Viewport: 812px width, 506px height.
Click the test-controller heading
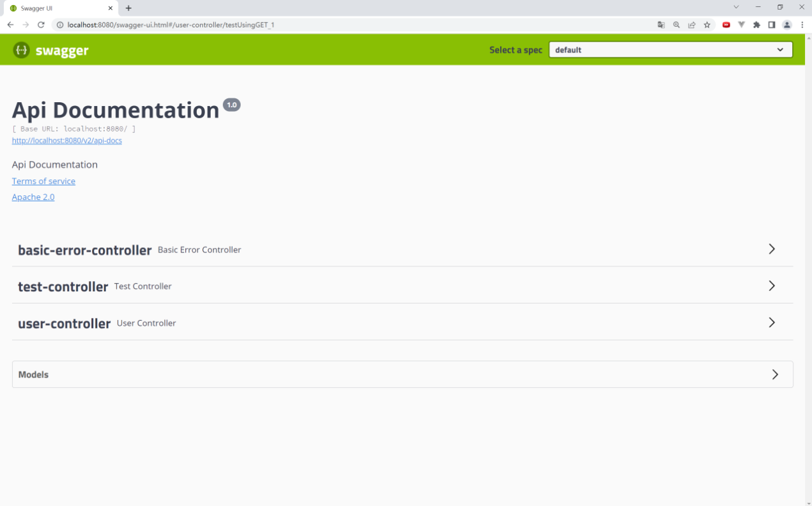[63, 286]
